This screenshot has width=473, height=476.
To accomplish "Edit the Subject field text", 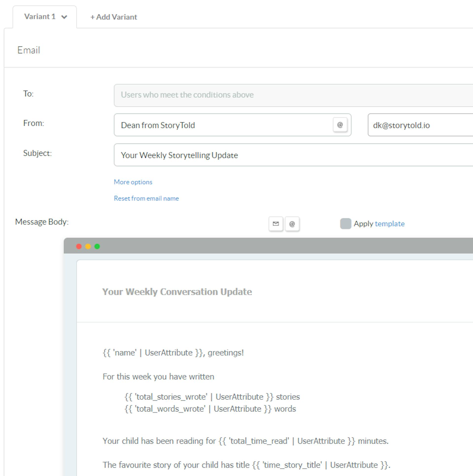I will 293,155.
